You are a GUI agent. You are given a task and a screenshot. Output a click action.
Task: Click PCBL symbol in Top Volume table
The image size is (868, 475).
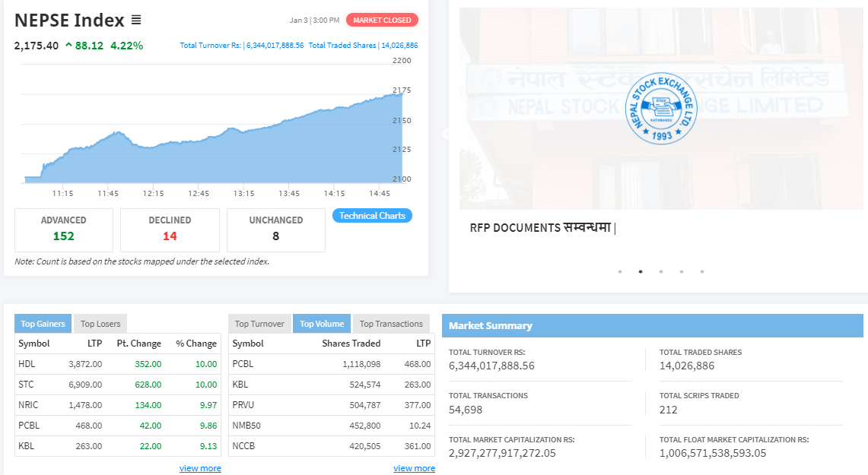[x=243, y=364]
